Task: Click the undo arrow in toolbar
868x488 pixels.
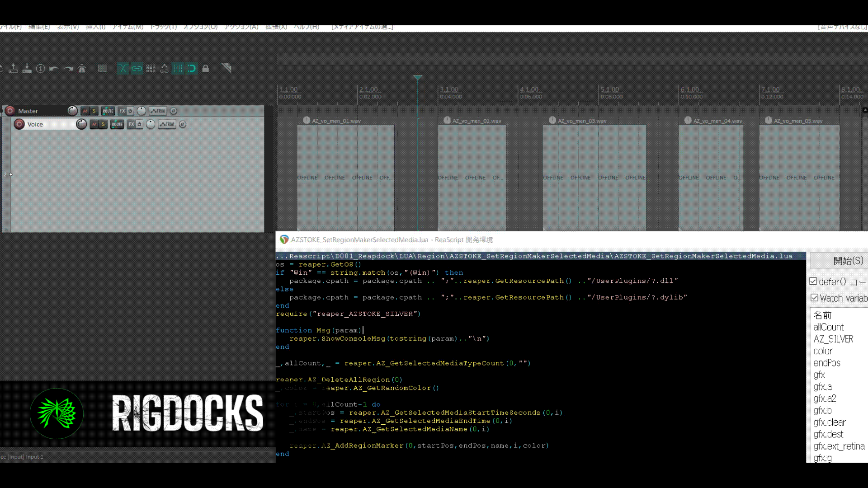Action: [54, 69]
